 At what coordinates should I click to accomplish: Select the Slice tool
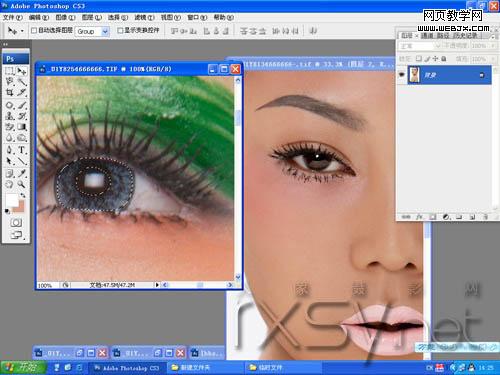(x=22, y=92)
